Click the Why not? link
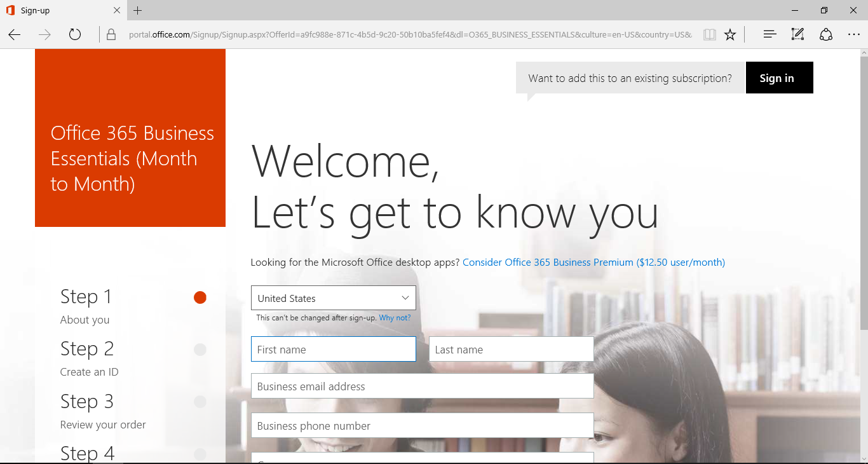 (395, 318)
